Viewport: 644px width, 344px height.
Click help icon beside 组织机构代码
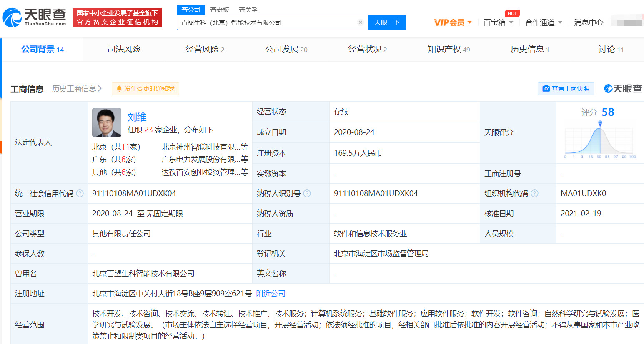(535, 194)
